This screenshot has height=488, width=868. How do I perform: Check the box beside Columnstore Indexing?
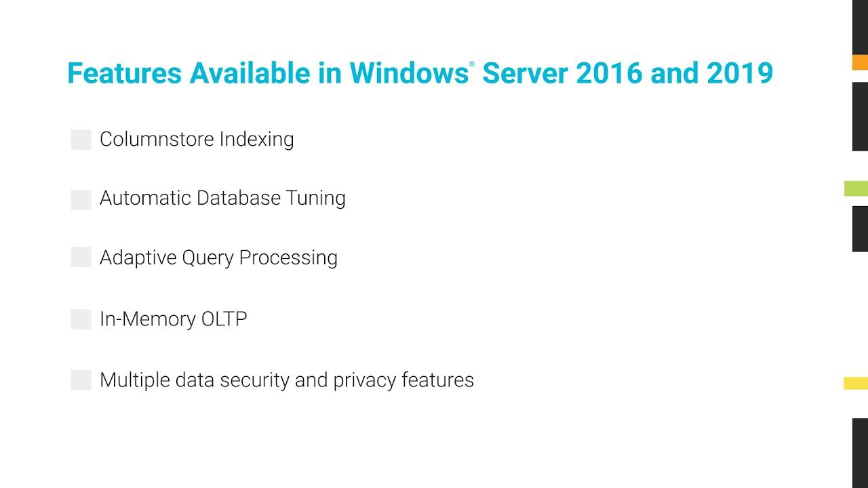point(81,140)
